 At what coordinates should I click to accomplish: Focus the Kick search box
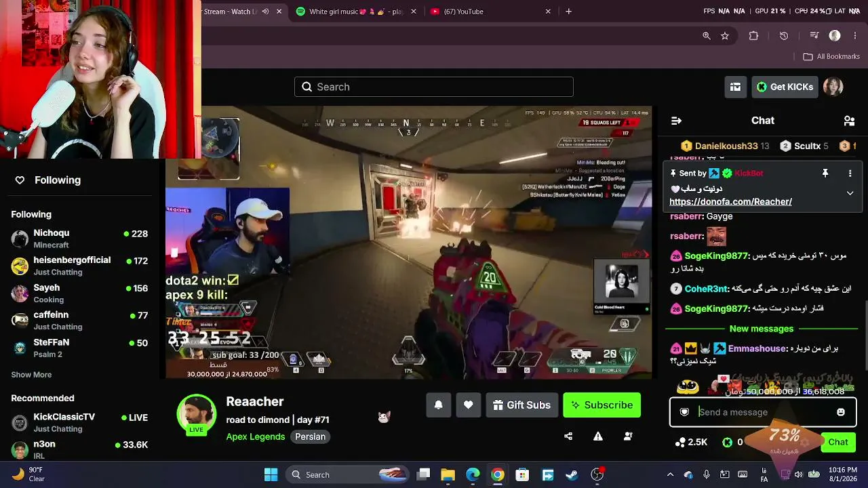pos(434,87)
